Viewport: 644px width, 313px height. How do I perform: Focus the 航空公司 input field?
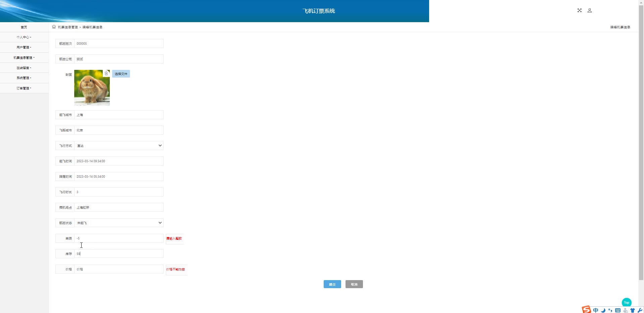[x=119, y=59]
